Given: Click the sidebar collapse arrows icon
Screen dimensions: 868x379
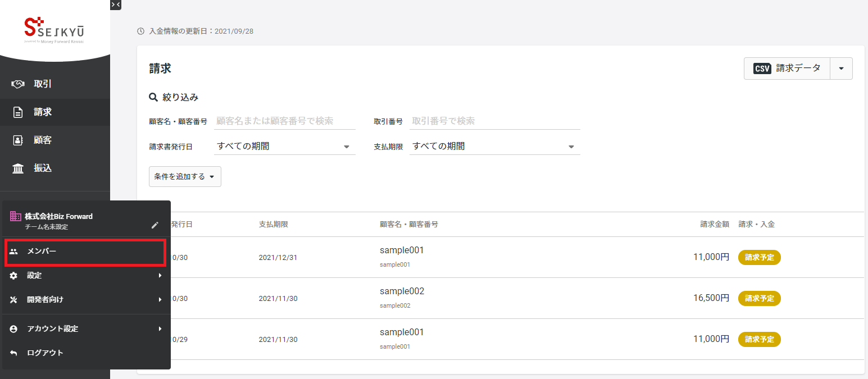Looking at the screenshot, I should [x=116, y=4].
